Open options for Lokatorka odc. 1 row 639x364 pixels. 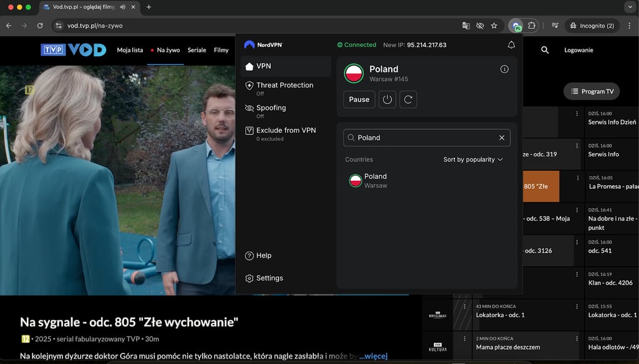577,307
